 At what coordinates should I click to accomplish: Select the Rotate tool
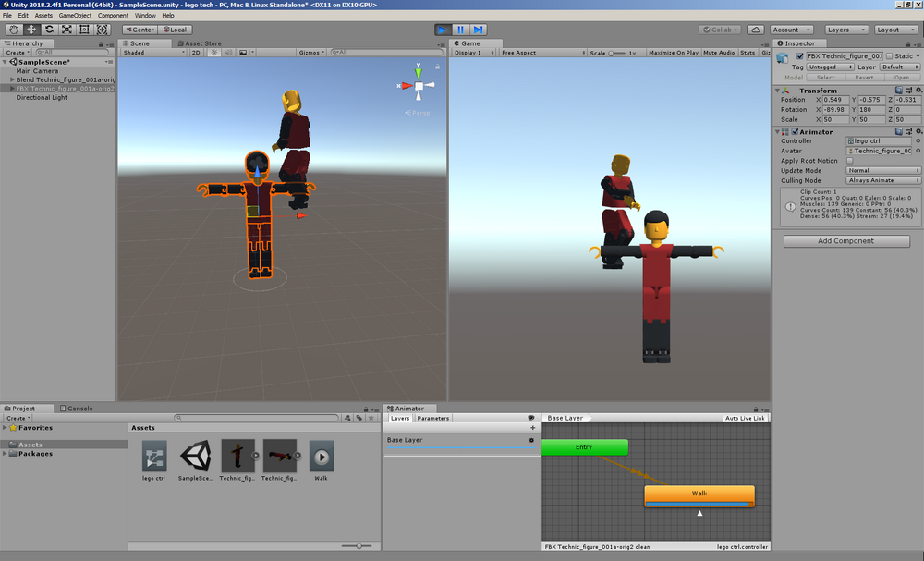(50, 30)
